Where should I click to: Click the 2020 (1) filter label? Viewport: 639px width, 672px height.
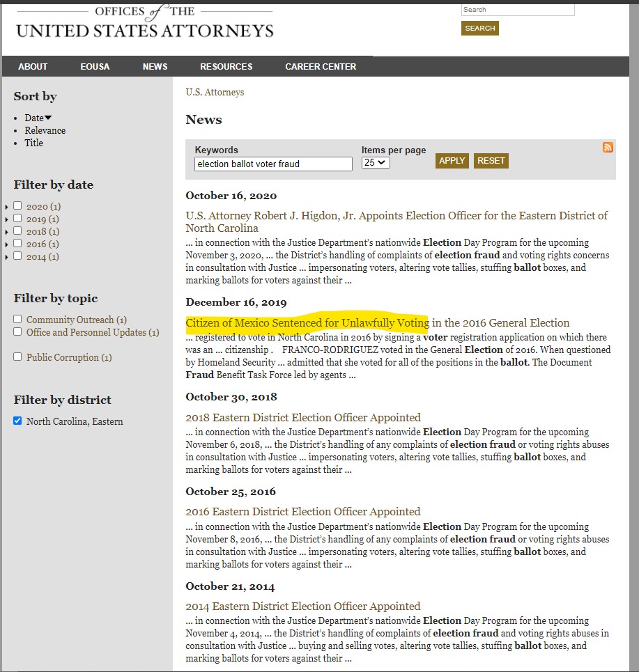(x=43, y=207)
